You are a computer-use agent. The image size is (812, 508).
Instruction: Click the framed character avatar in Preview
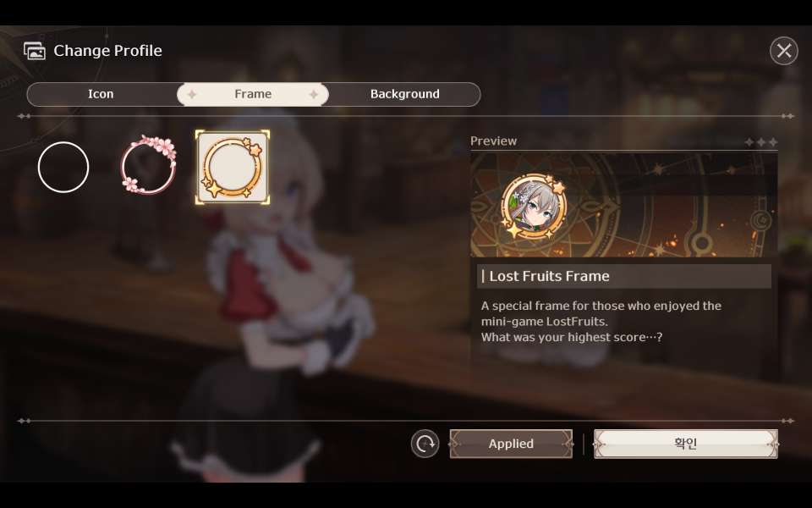tap(534, 207)
